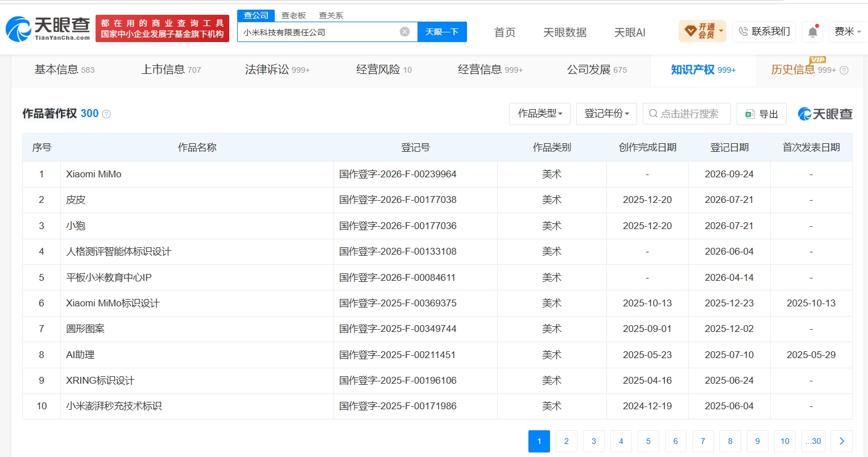Clear the search box text

tap(404, 32)
